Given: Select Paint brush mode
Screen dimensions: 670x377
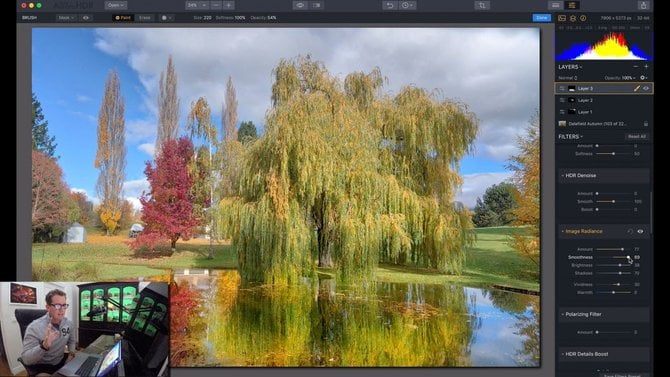Looking at the screenshot, I should (123, 18).
